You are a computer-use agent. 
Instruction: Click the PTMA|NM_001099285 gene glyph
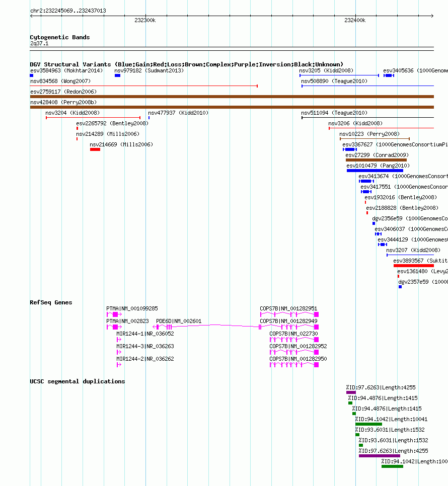click(x=114, y=314)
